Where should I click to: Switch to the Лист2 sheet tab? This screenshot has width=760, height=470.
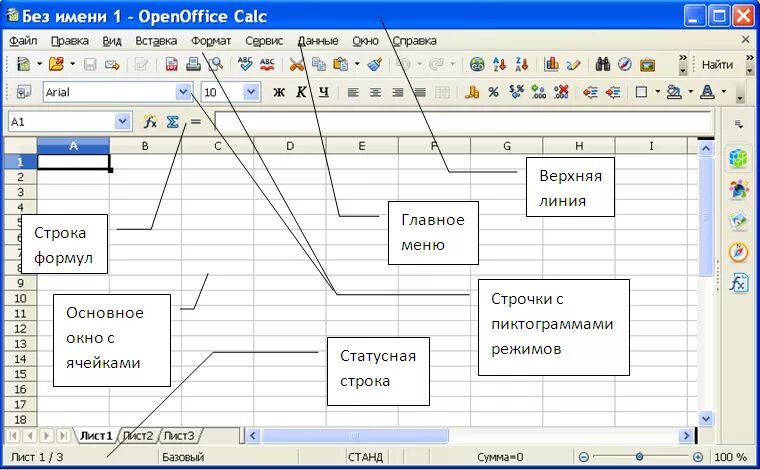tap(138, 436)
